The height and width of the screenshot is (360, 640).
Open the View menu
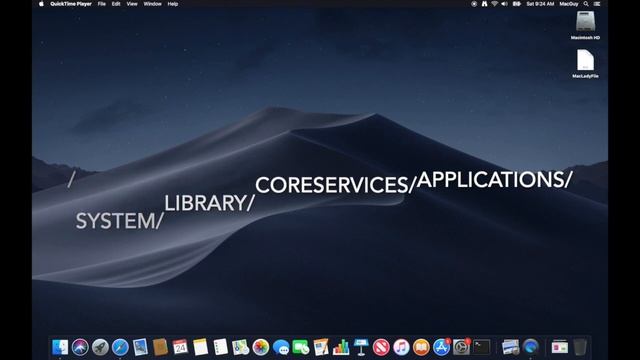point(131,4)
